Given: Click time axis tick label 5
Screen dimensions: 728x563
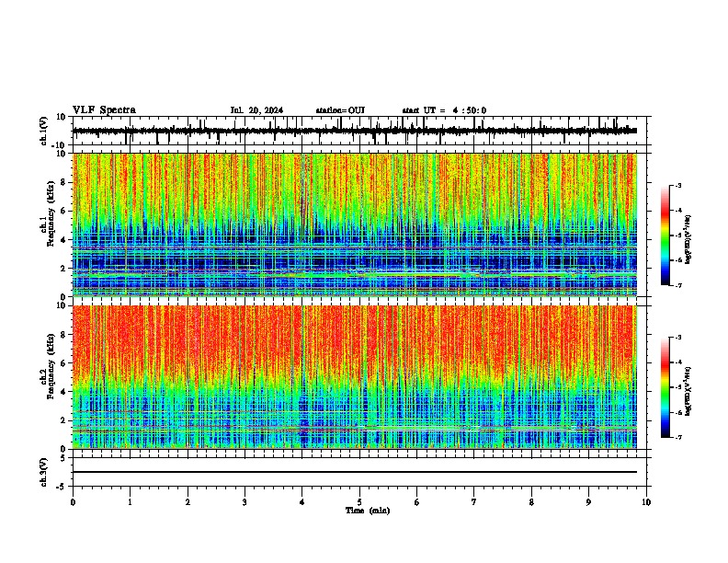Looking at the screenshot, I should pos(359,502).
